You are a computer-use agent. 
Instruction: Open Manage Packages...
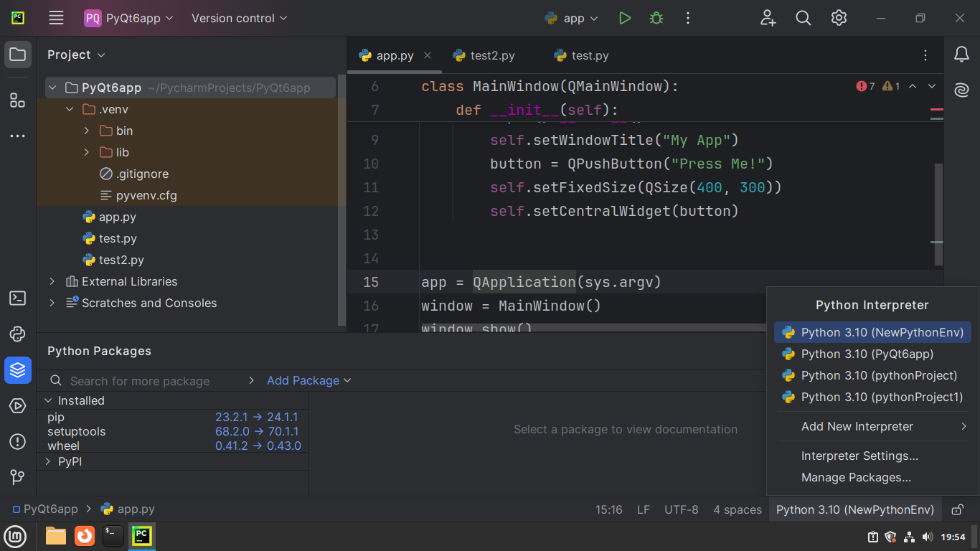(x=872, y=477)
